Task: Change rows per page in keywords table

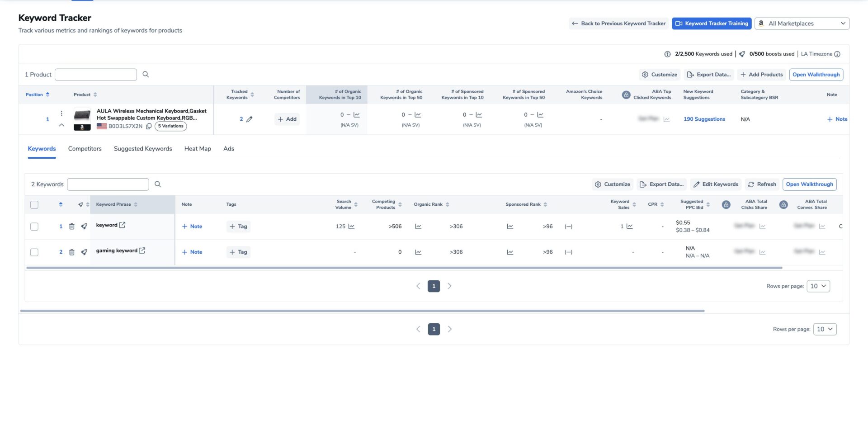Action: click(x=818, y=286)
